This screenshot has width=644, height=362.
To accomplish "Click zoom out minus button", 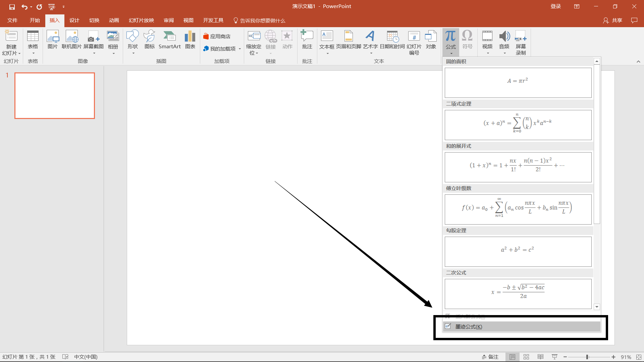I will [565, 357].
